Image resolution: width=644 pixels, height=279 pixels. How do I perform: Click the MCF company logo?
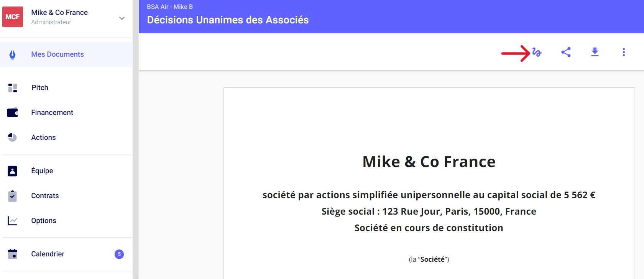pos(13,17)
